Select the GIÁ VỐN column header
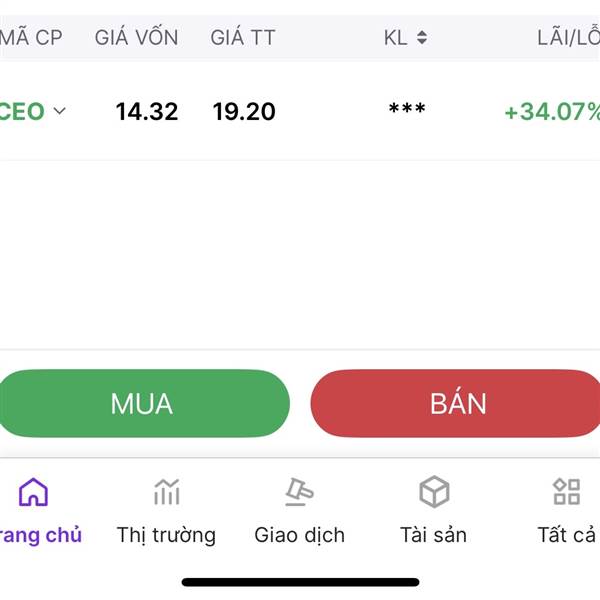The width and height of the screenshot is (600, 600). (137, 38)
